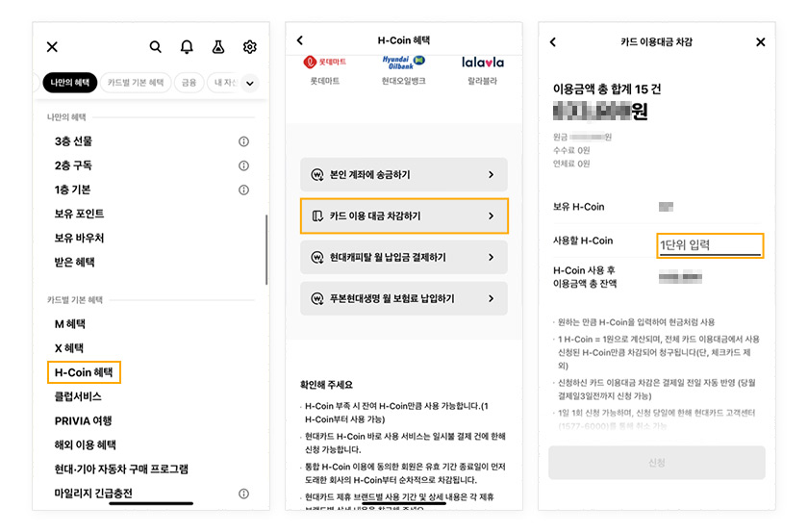The image size is (808, 532).
Task: Select the 금융 tab
Action: coord(189,83)
